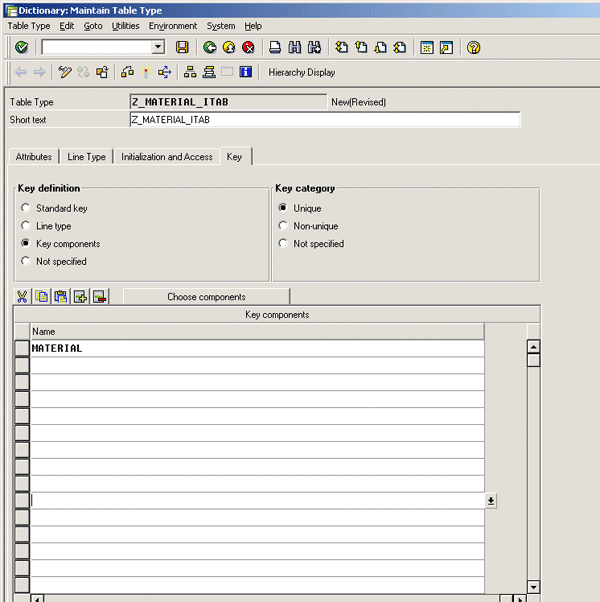The height and width of the screenshot is (602, 600).
Task: Click the Save floppy disk icon
Action: pos(182,47)
